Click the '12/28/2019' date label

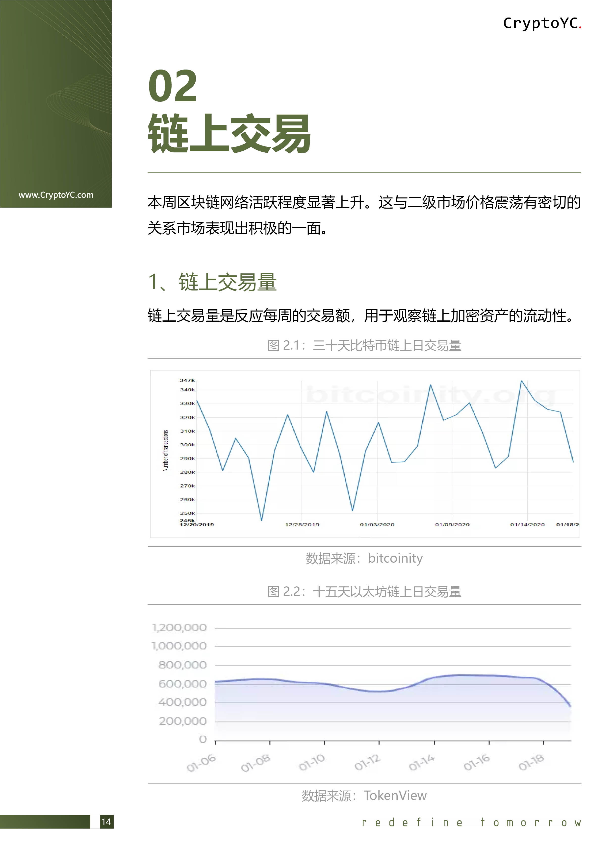[x=302, y=525]
